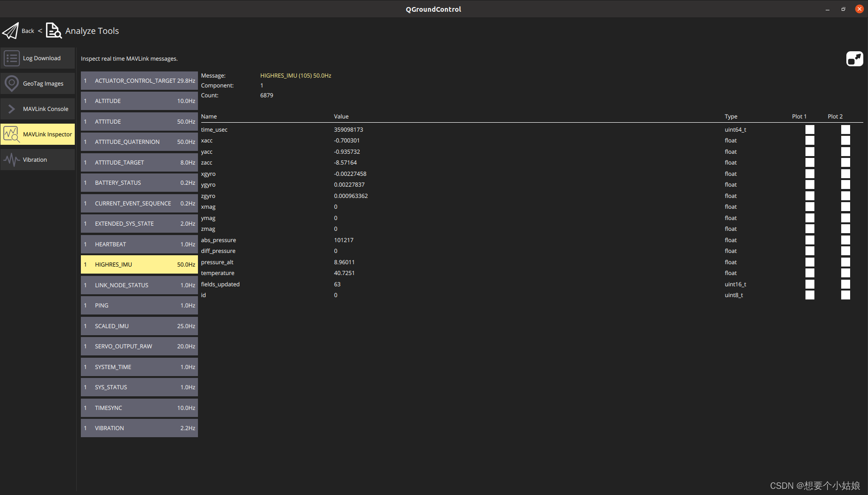The height and width of the screenshot is (495, 868).
Task: Check Plot 2 for zacc
Action: [x=845, y=163]
